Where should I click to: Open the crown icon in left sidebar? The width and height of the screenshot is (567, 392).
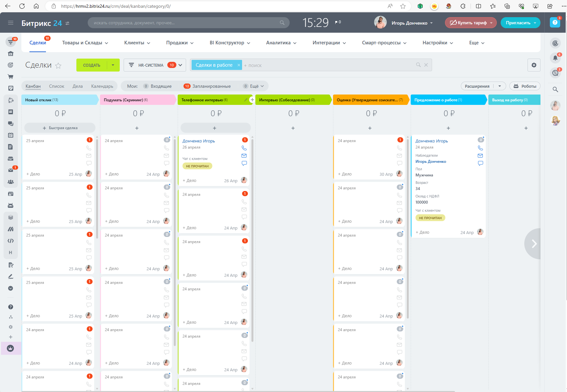(11, 348)
